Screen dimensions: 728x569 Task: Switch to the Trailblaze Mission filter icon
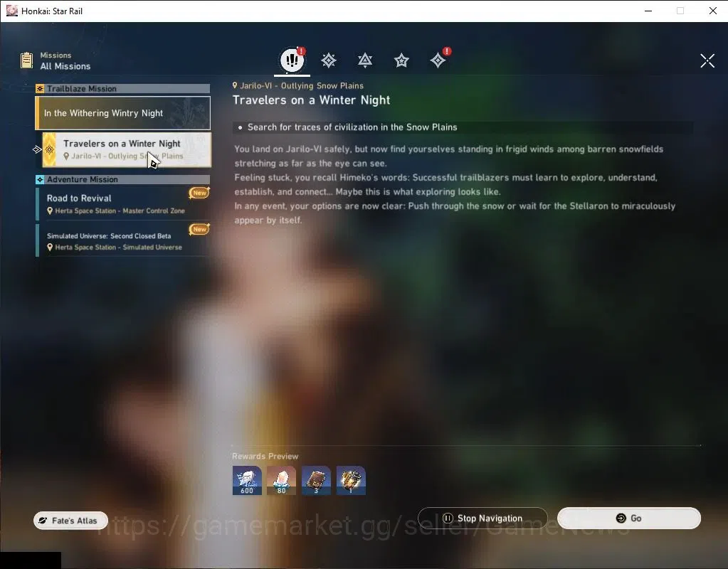[x=329, y=60]
